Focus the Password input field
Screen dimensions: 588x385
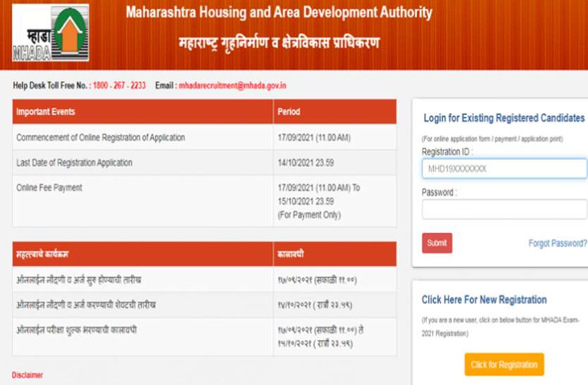pyautogui.click(x=504, y=210)
